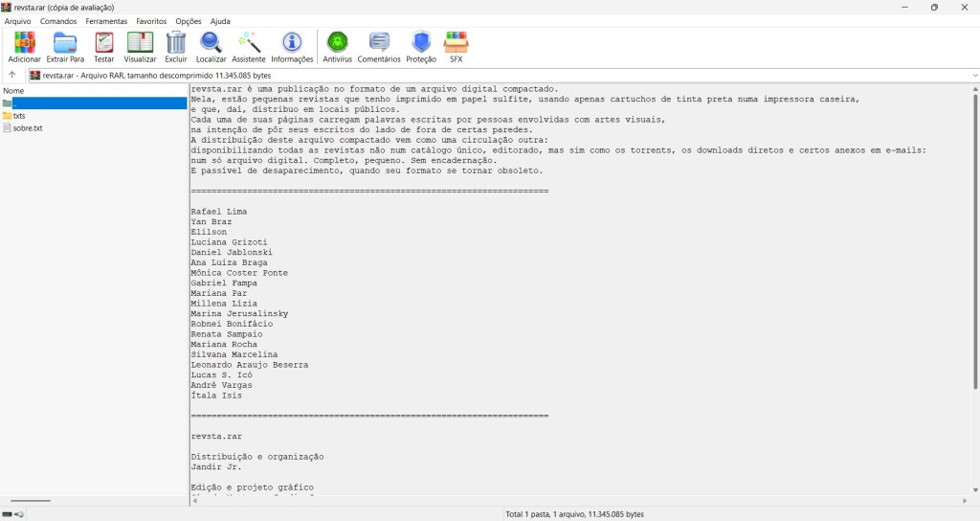980x521 pixels.
Task: Open the Ferramentas menu
Action: click(106, 21)
